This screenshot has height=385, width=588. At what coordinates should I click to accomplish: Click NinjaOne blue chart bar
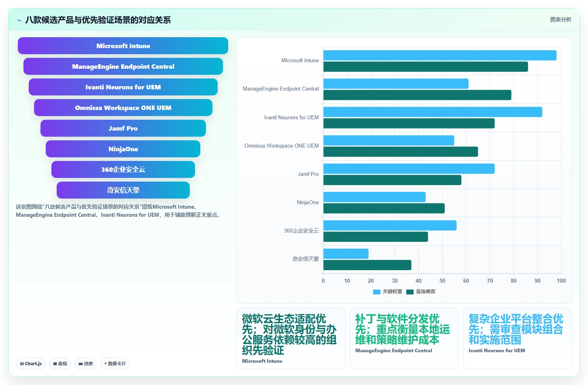click(374, 197)
